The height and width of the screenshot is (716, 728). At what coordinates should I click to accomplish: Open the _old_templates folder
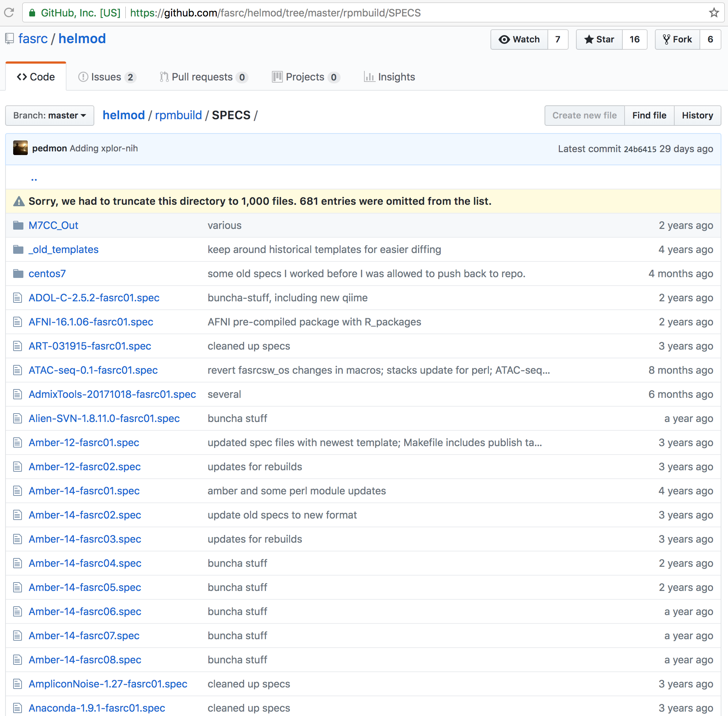(64, 249)
